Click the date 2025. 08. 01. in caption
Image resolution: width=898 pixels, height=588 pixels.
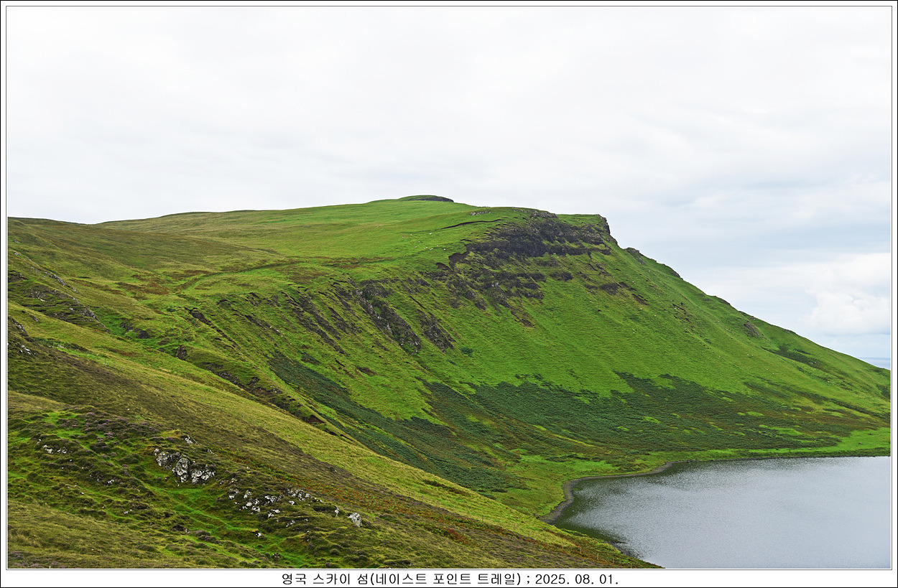576,579
